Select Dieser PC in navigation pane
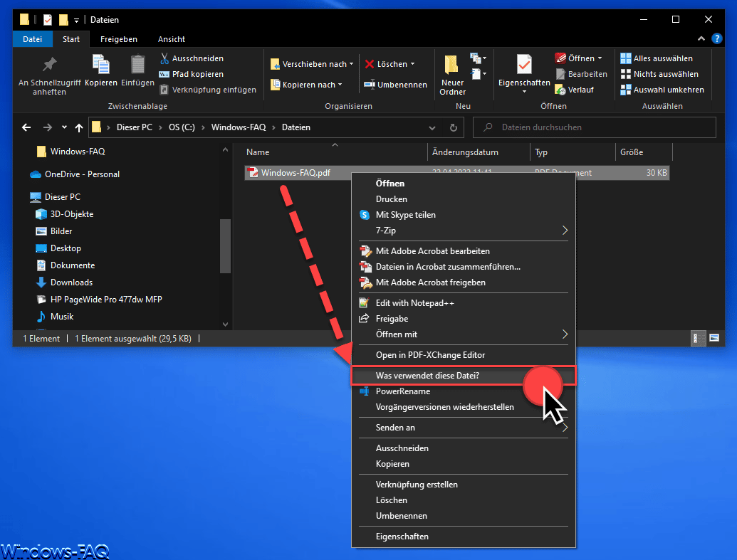Screen dimensions: 737x560 (x=55, y=197)
